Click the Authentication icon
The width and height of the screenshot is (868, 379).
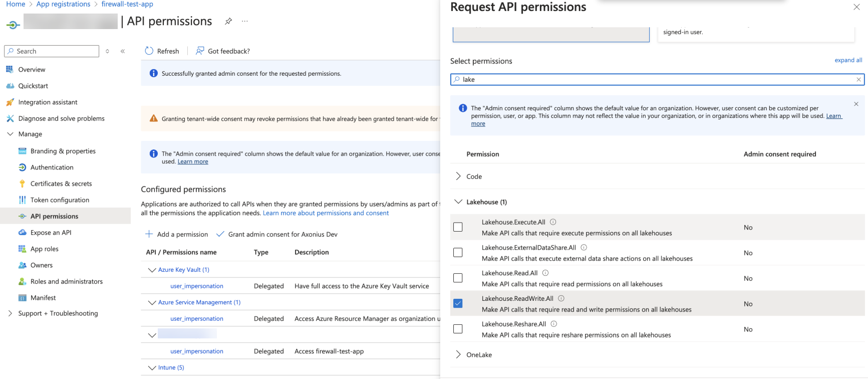[x=22, y=167]
